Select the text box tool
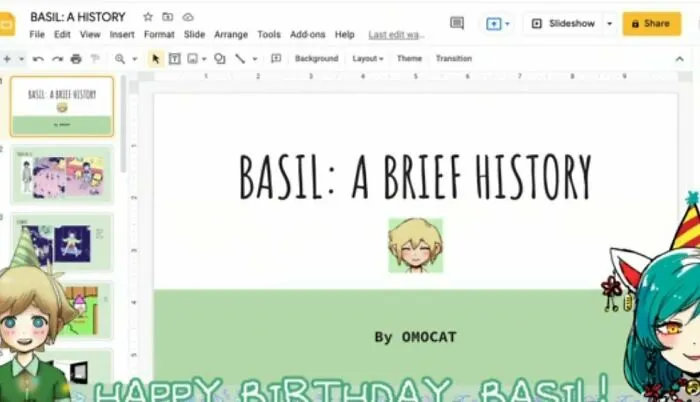 (175, 59)
